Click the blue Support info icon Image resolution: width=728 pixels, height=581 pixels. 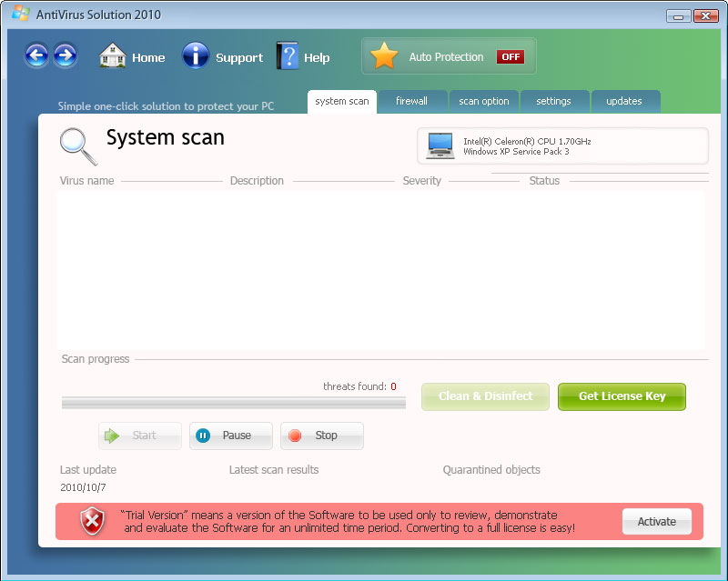click(x=196, y=55)
